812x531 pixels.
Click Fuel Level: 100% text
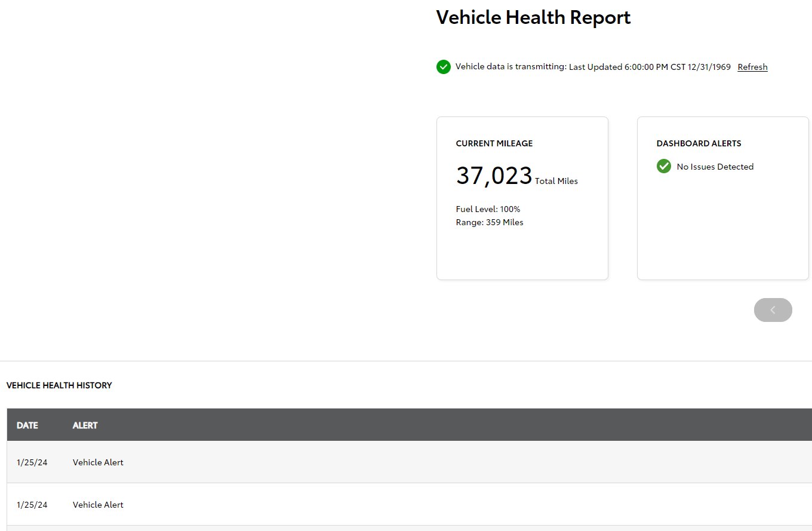pos(488,209)
